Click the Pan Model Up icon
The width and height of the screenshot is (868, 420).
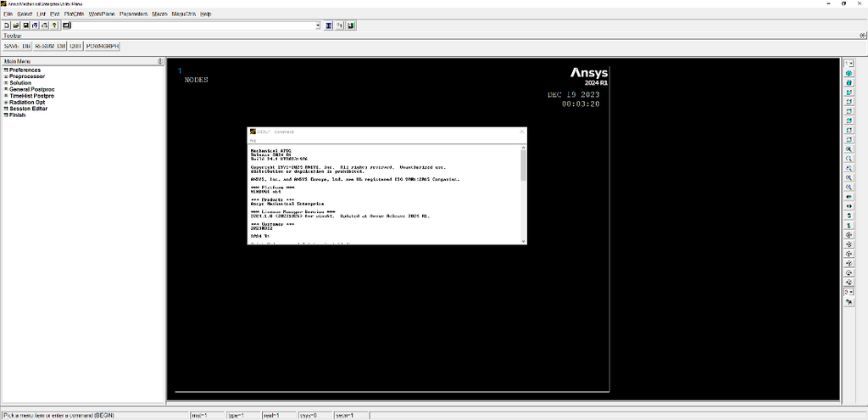(849, 216)
